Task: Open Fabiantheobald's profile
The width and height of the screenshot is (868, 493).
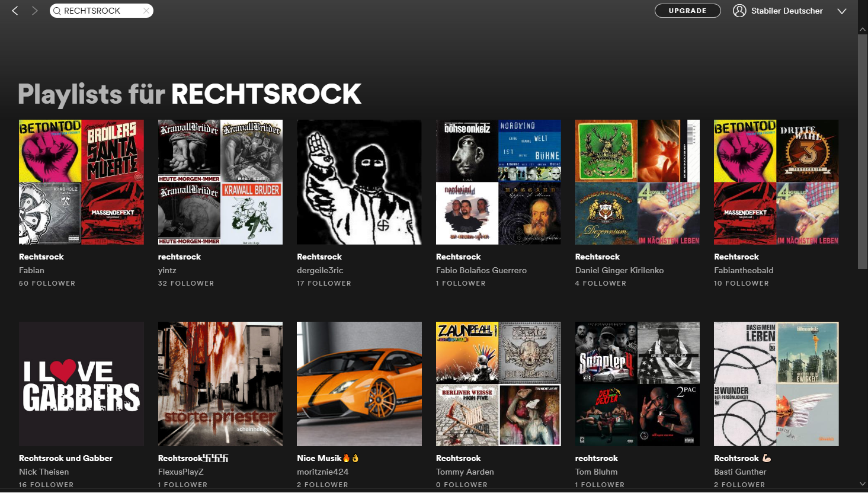Action: tap(744, 270)
